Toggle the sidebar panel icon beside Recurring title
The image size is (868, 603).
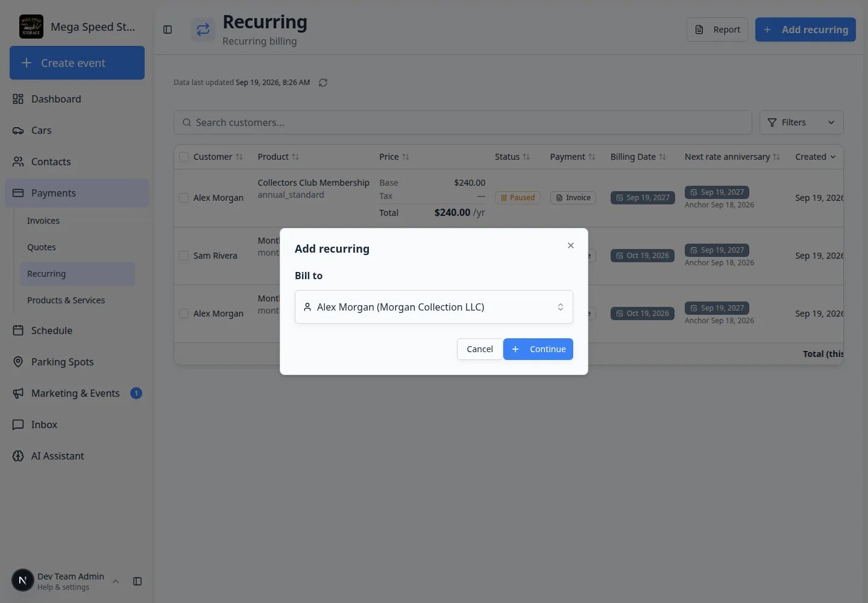pyautogui.click(x=168, y=30)
